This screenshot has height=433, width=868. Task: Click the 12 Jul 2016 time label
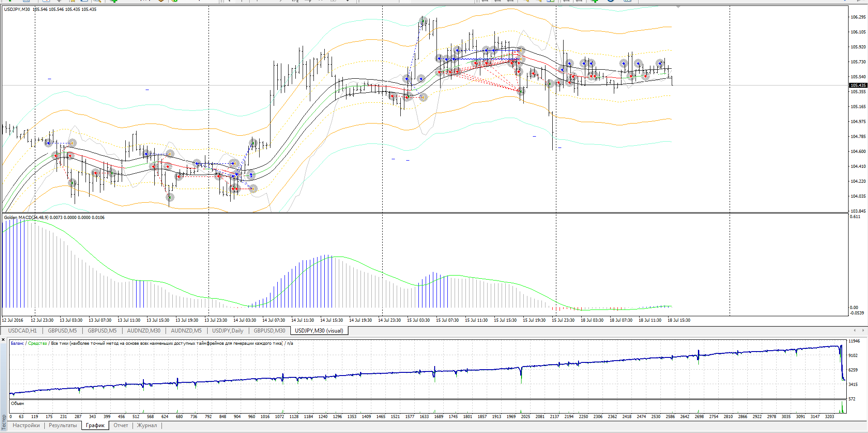[x=13, y=320]
